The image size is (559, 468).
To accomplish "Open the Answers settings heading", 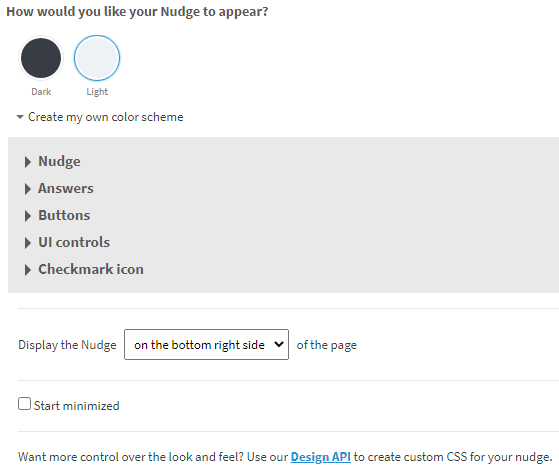I will pos(66,188).
